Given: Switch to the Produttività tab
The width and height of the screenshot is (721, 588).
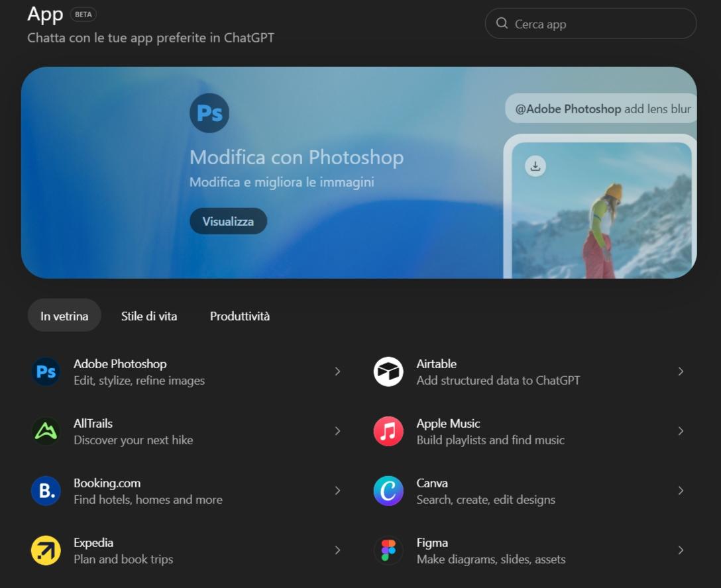Looking at the screenshot, I should tap(240, 316).
